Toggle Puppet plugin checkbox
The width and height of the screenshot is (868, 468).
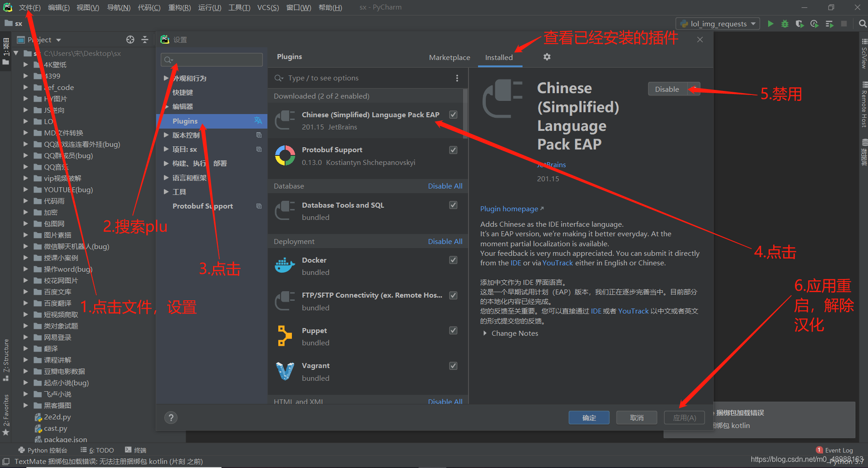(x=453, y=330)
